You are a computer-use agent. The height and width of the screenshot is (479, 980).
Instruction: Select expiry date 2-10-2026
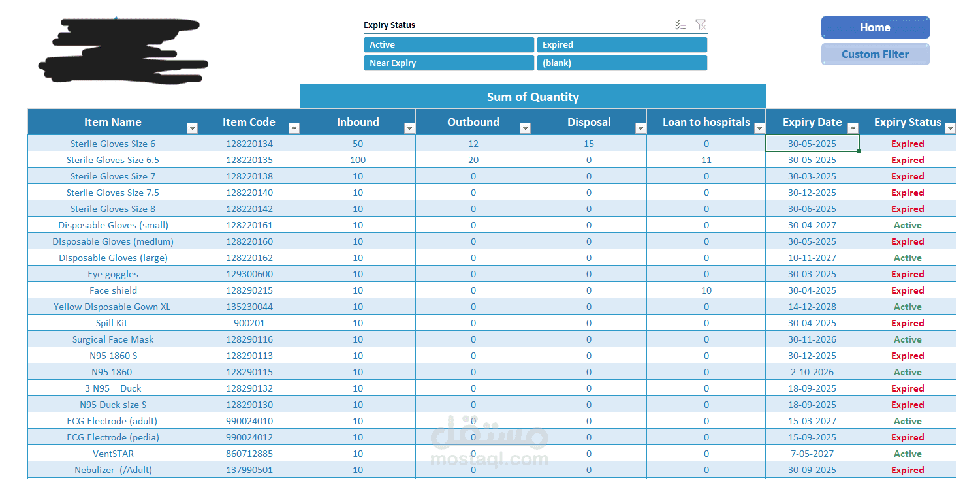pyautogui.click(x=812, y=372)
